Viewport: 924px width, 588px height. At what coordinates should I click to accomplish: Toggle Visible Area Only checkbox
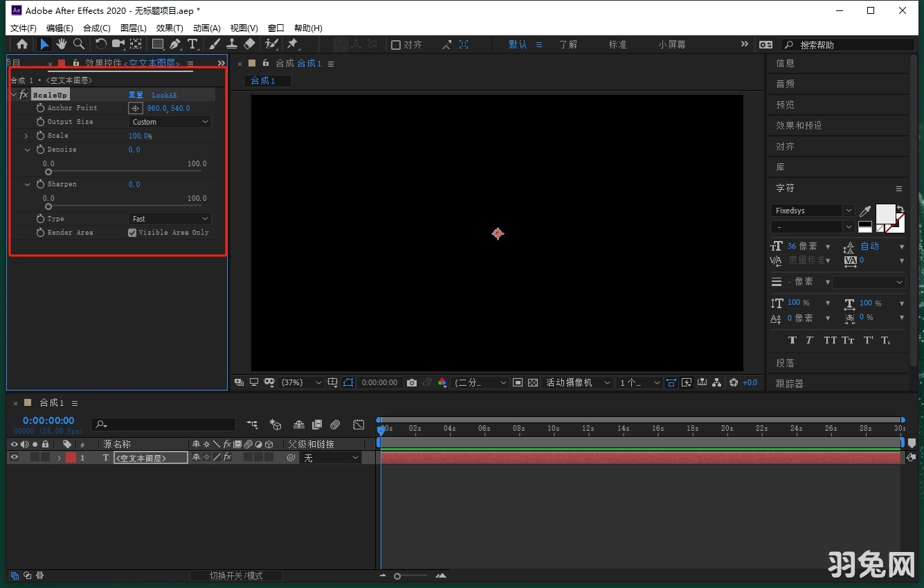(132, 233)
